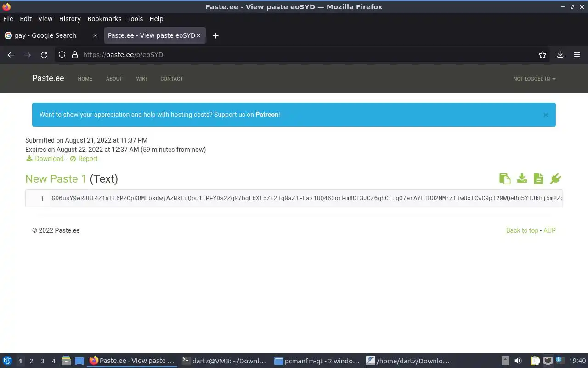This screenshot has height=368, width=588.
Task: Switch to virtual desktop 3
Action: (42, 361)
